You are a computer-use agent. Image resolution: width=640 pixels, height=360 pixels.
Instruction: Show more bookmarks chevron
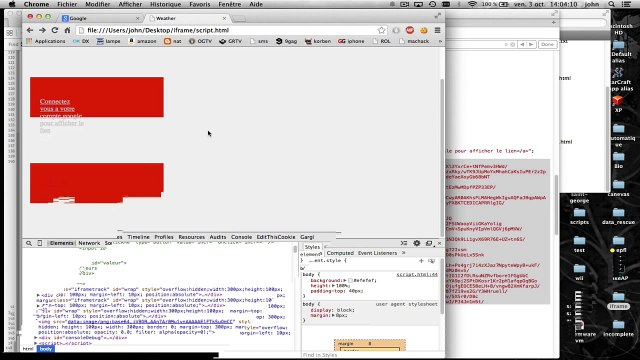(440, 41)
